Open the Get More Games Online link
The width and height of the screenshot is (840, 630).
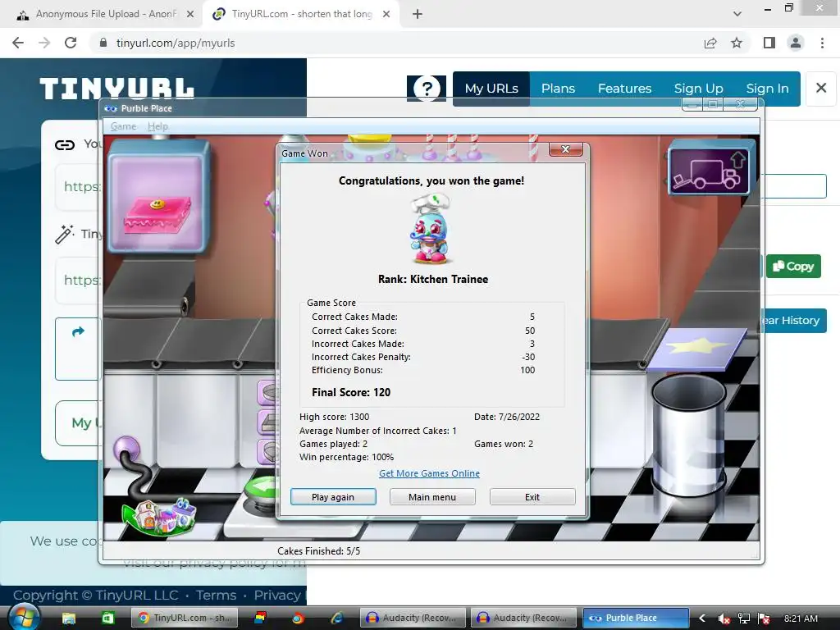coord(429,473)
